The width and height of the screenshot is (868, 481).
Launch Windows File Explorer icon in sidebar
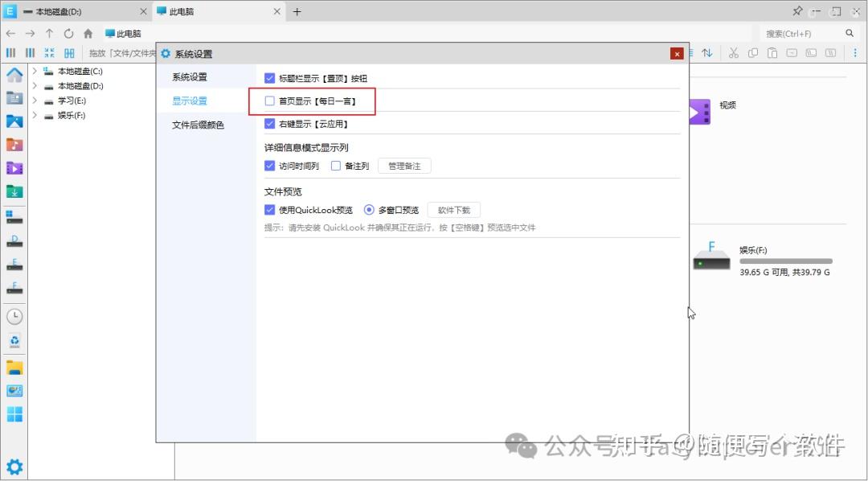14,368
